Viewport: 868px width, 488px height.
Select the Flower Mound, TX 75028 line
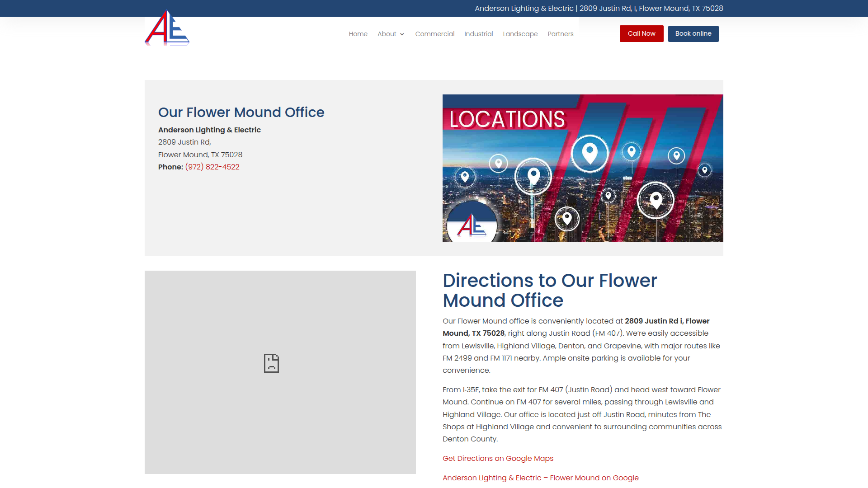[x=200, y=155]
